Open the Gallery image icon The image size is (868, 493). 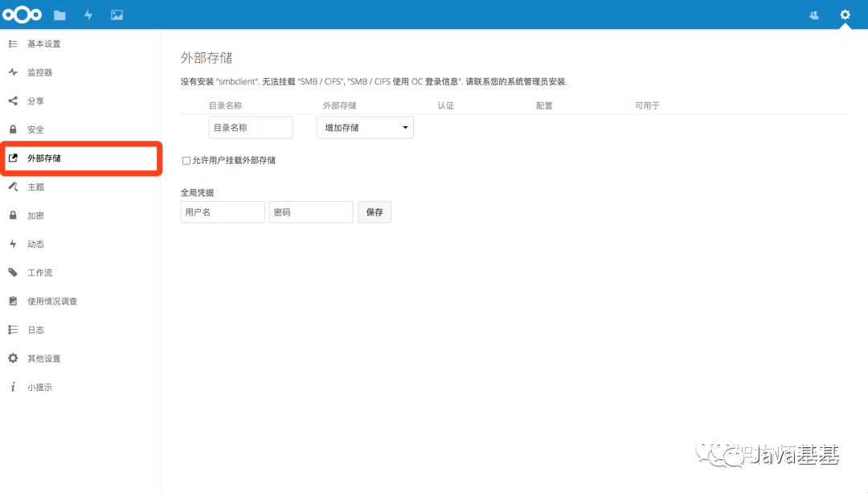(117, 15)
